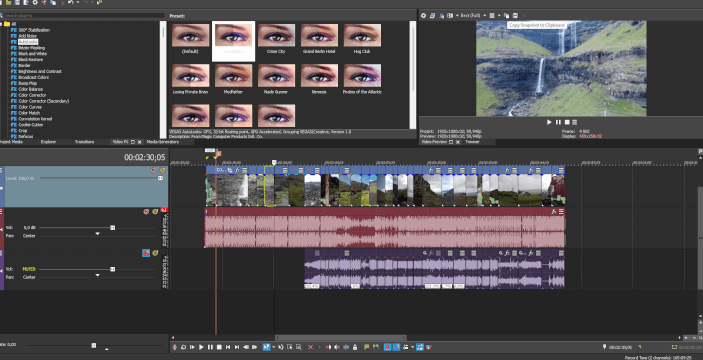The height and width of the screenshot is (360, 703).
Task: Click the Rate slider handle at bottom left
Action: (94, 345)
